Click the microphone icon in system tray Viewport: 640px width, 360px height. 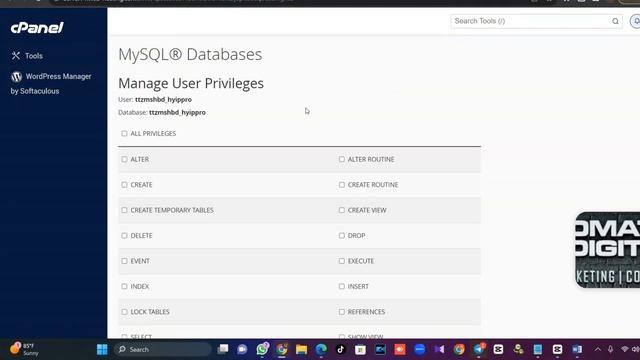[x=611, y=349]
